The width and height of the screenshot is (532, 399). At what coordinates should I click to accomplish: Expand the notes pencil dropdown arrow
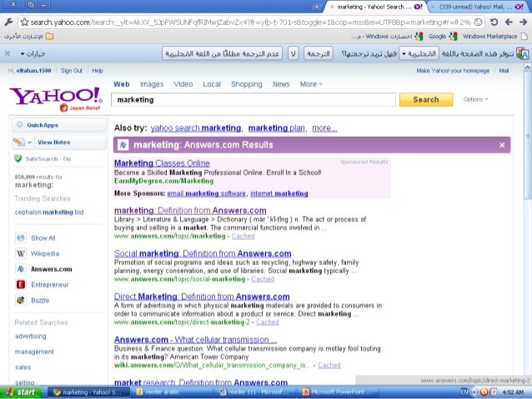[x=29, y=142]
